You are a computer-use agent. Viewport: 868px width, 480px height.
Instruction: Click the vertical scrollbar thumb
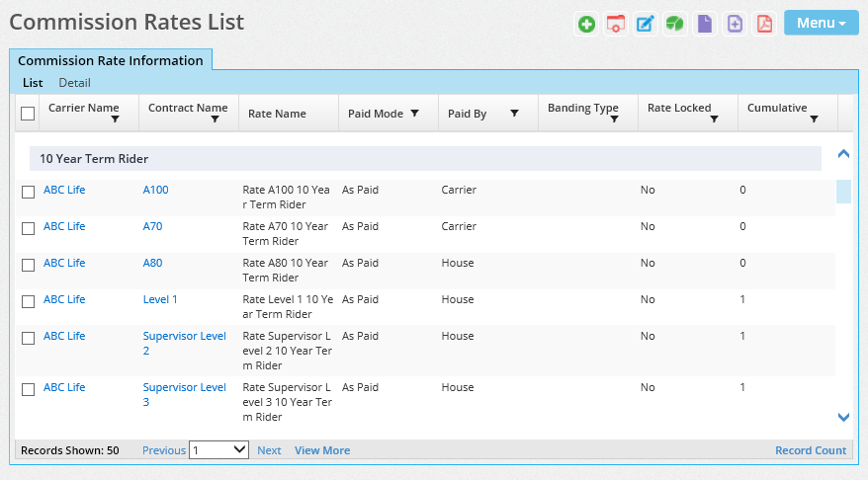843,192
